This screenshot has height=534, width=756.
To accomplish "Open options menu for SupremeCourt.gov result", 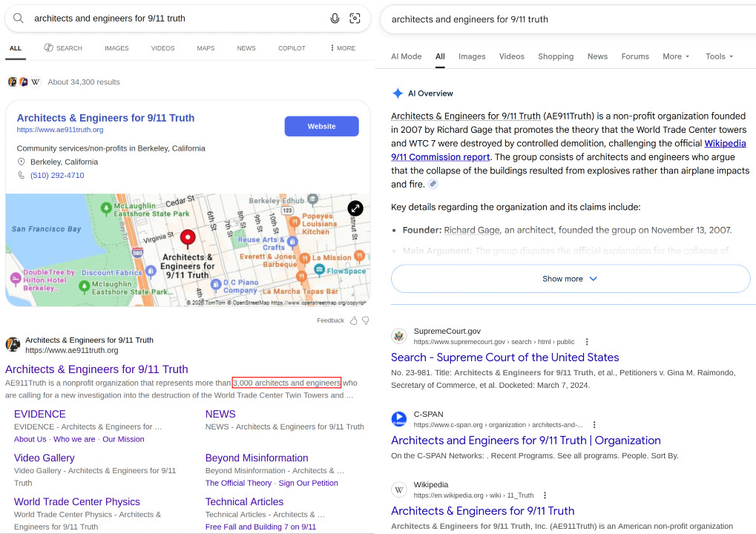I will [x=587, y=342].
